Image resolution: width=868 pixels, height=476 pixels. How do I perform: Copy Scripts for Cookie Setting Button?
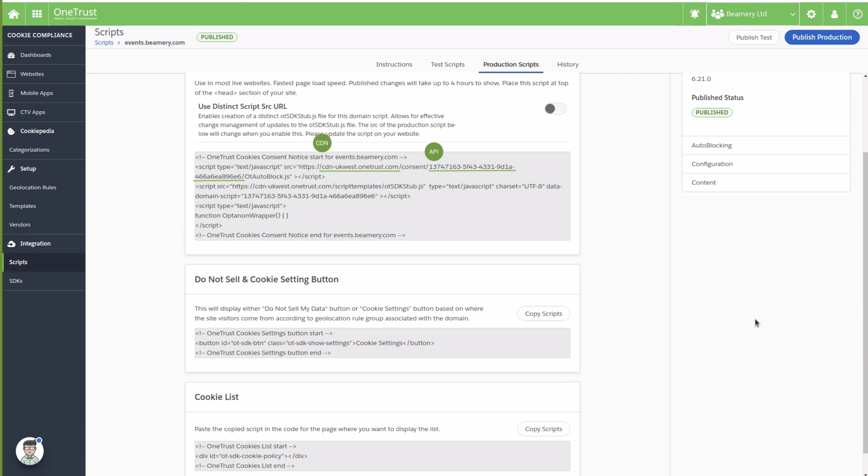tap(543, 314)
